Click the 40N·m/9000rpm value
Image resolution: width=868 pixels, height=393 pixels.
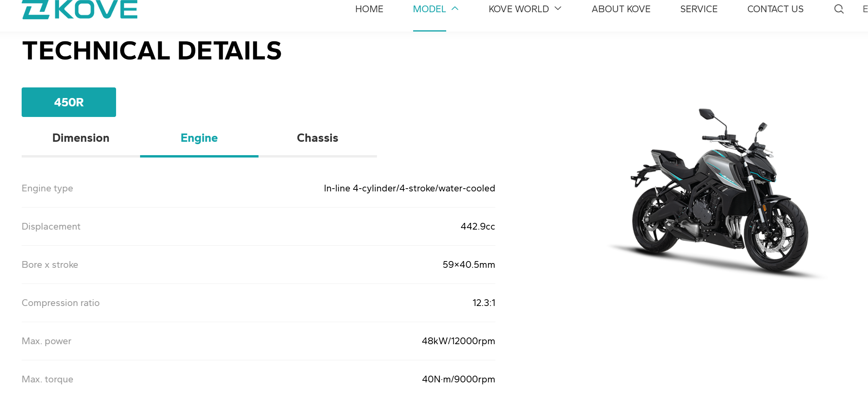pyautogui.click(x=458, y=379)
